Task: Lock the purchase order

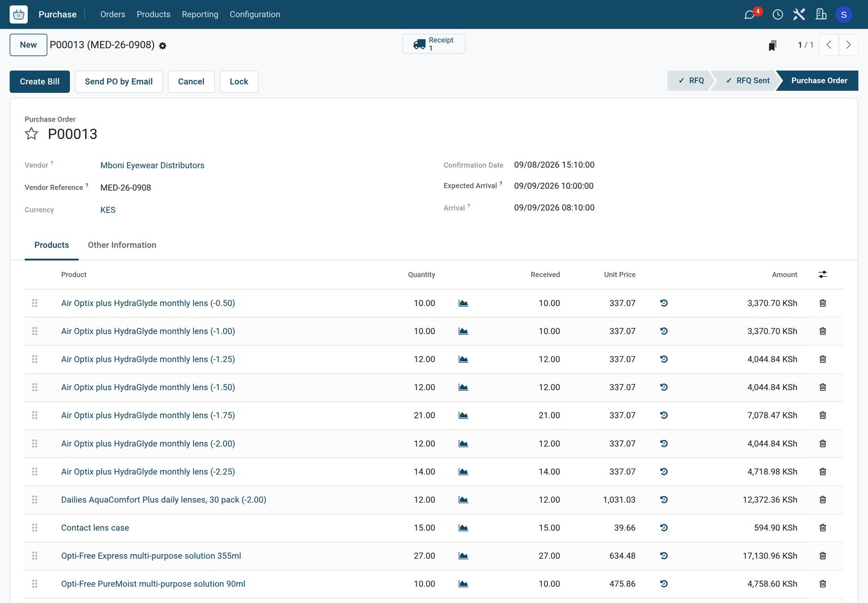Action: point(239,81)
